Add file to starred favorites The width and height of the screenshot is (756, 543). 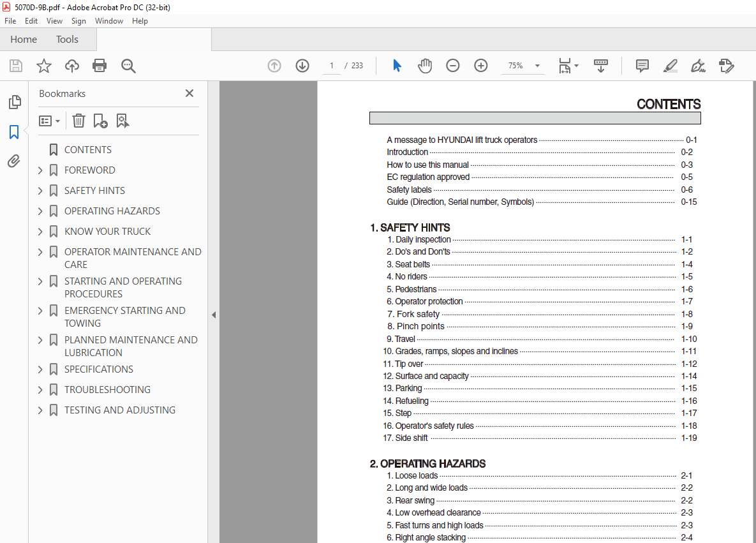[44, 66]
